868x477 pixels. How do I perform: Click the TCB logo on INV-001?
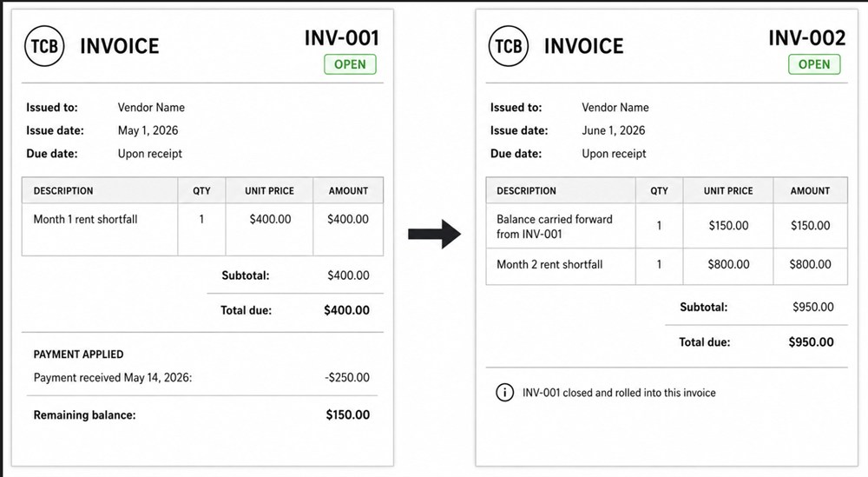[x=44, y=46]
